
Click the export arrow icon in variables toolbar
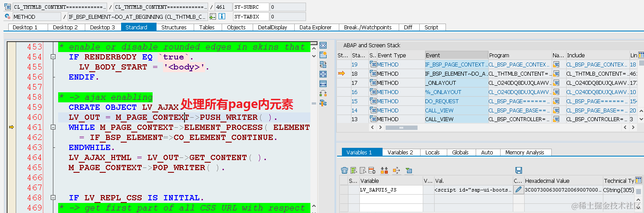pyautogui.click(x=397, y=170)
